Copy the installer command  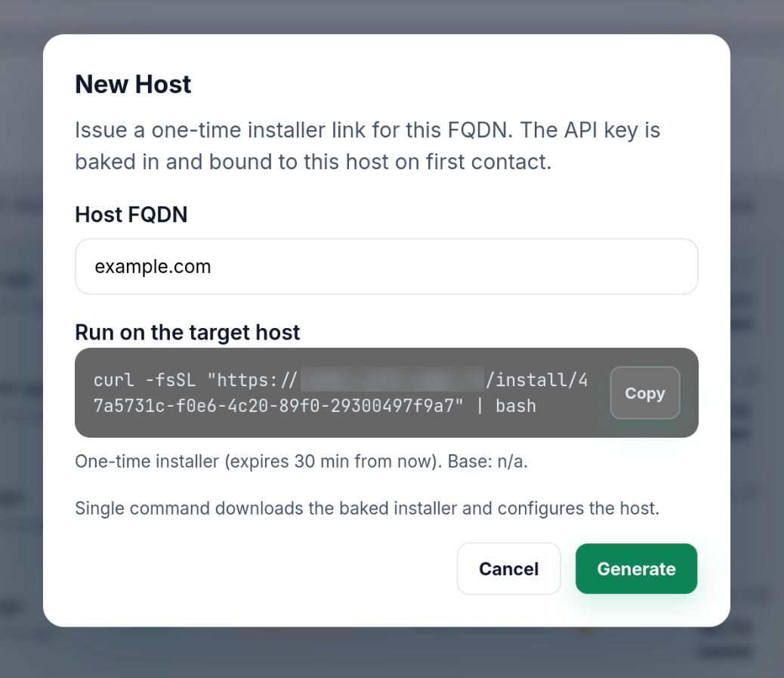point(644,393)
